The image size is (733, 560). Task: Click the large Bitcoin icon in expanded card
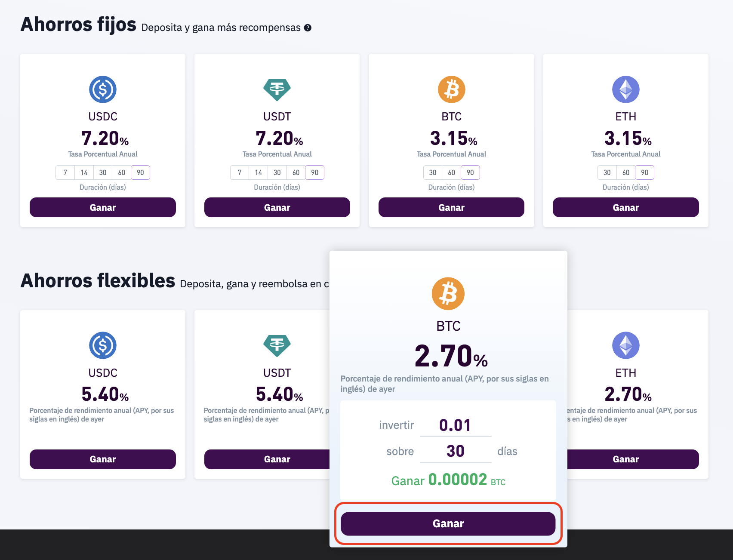448,294
